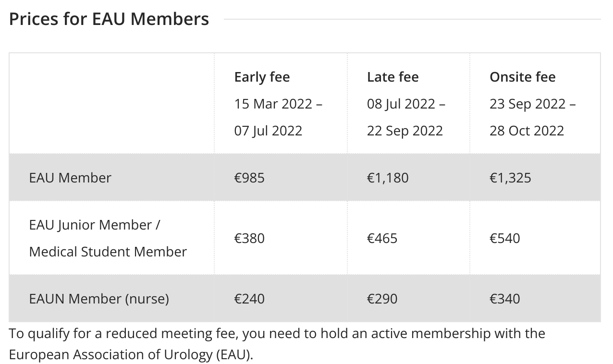Select the €380 junior early fee
Viewport: 613px width, 364px height.
click(249, 238)
